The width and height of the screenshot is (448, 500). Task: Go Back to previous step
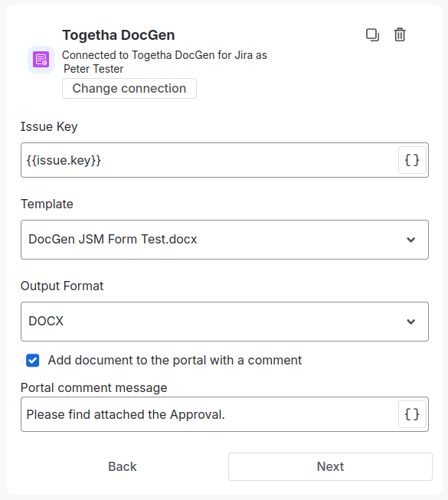coord(122,466)
